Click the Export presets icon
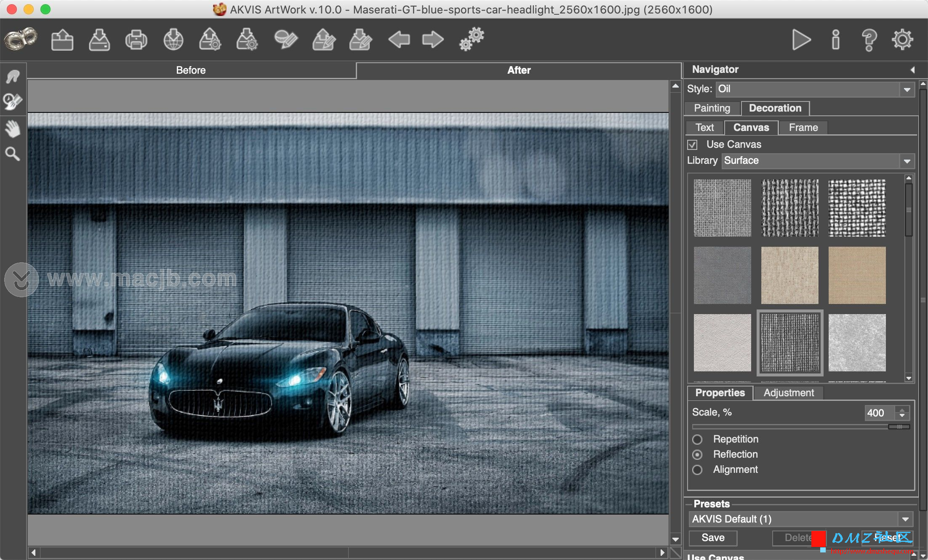The width and height of the screenshot is (928, 560). coord(247,40)
